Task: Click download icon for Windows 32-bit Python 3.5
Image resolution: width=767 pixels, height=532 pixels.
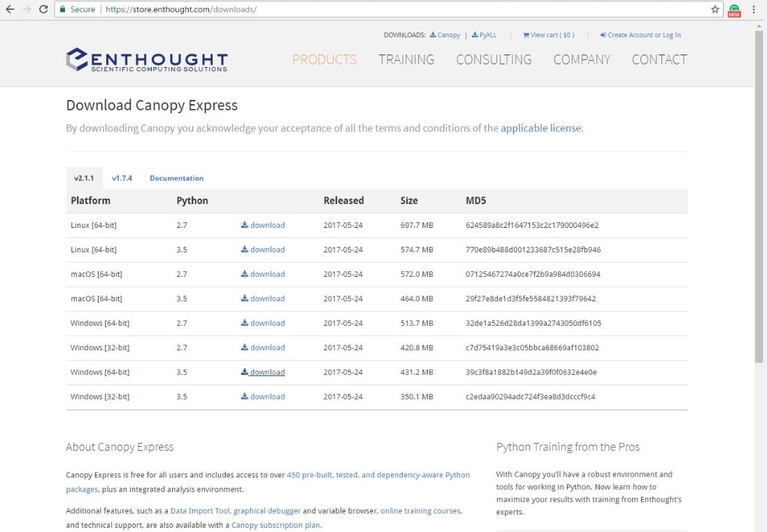Action: 245,396
